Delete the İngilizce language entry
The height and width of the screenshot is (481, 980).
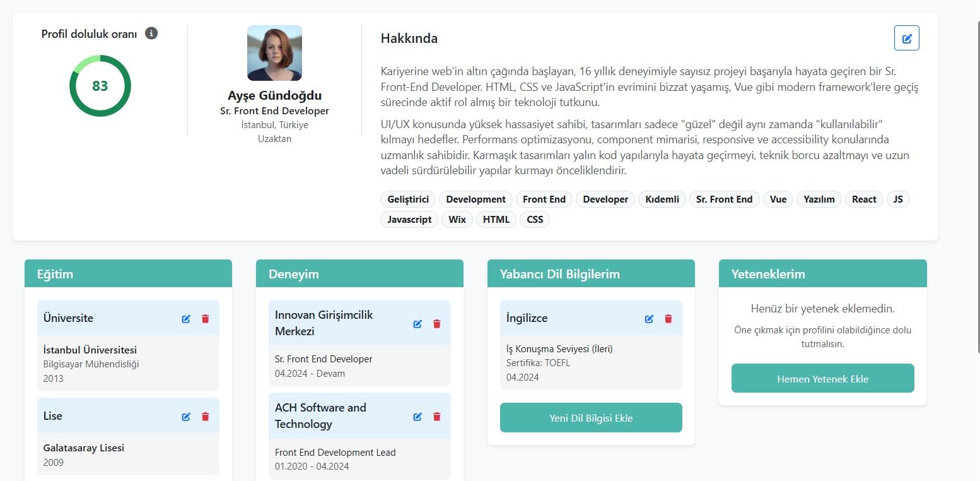(x=668, y=319)
